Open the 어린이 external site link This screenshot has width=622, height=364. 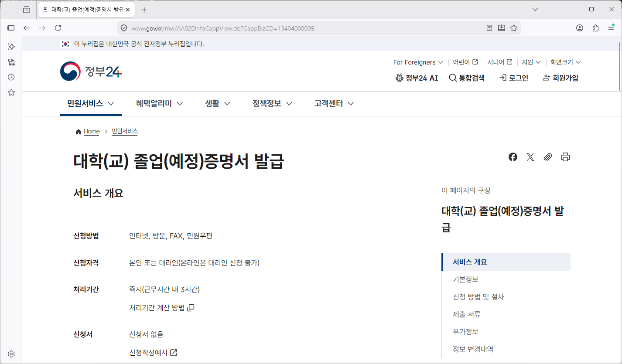tap(465, 62)
